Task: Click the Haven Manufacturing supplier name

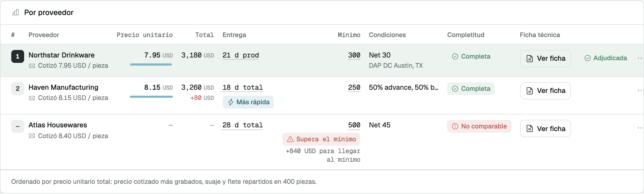Action: tap(63, 87)
